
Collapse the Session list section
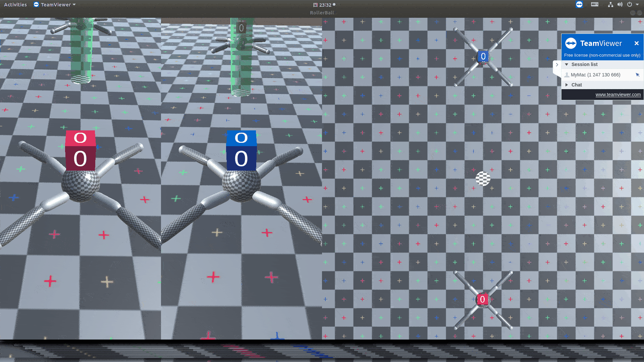[x=567, y=64]
